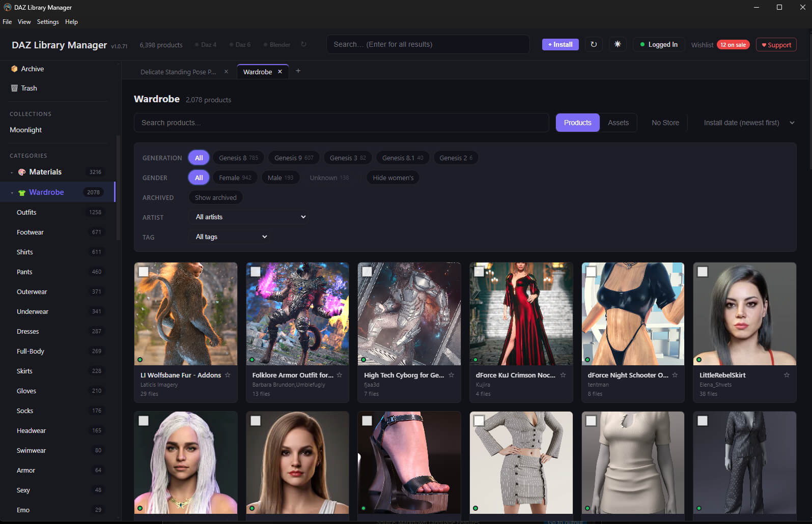Click the DAZ Library Manager app icon in title bar

coord(8,7)
